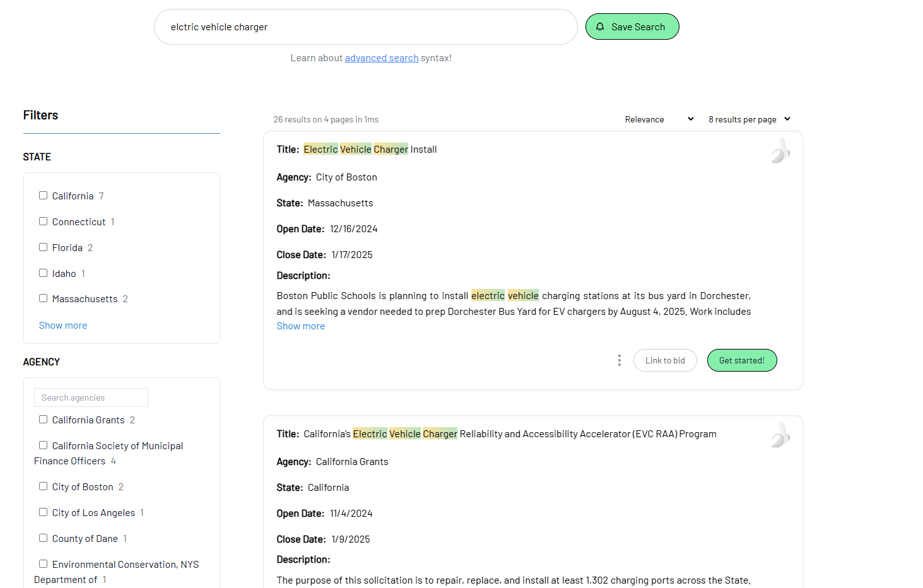
Task: Expand Show more in Boston bid description
Action: coord(301,326)
